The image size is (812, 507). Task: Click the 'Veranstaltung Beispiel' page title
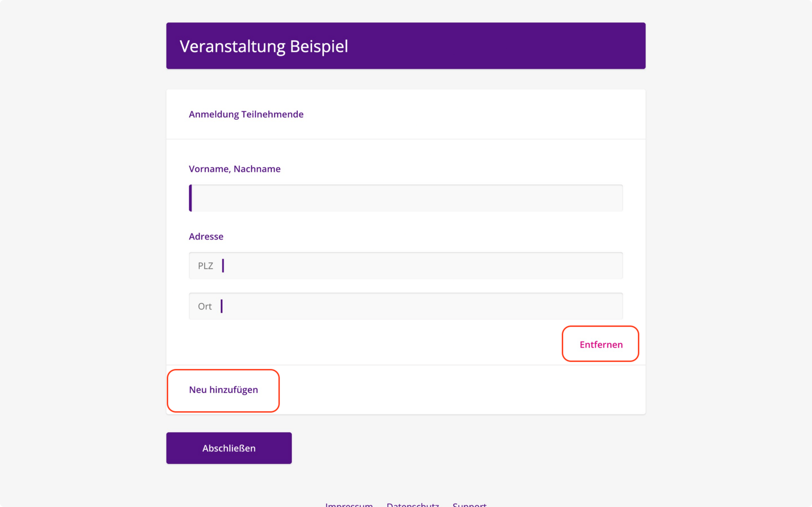[264, 46]
